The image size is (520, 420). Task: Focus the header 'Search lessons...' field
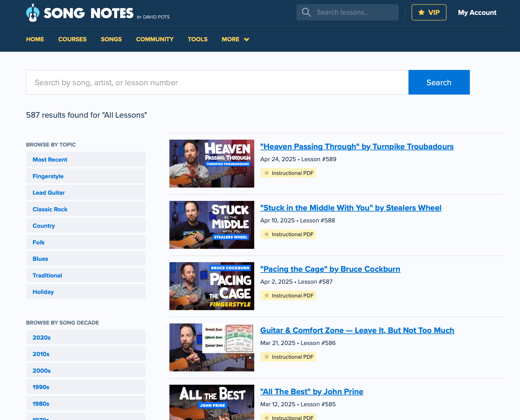[347, 12]
